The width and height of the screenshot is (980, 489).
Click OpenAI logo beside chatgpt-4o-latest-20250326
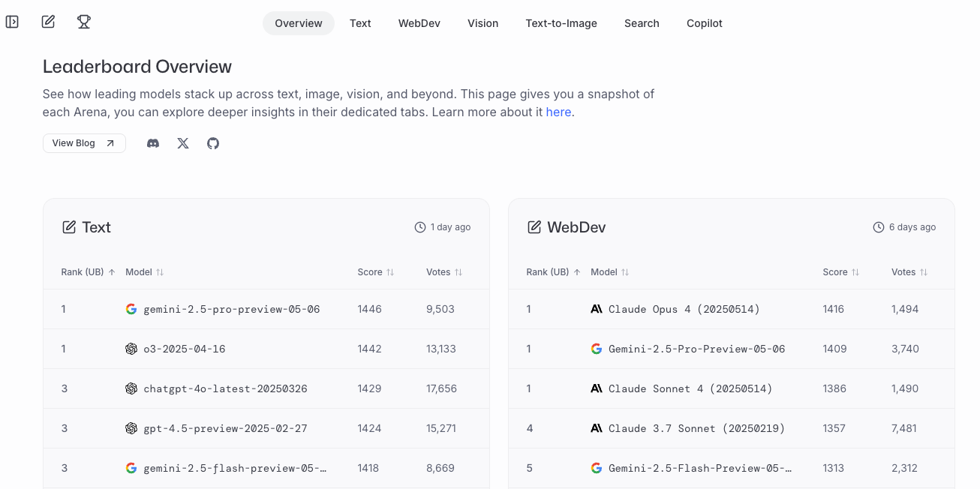[x=131, y=388]
